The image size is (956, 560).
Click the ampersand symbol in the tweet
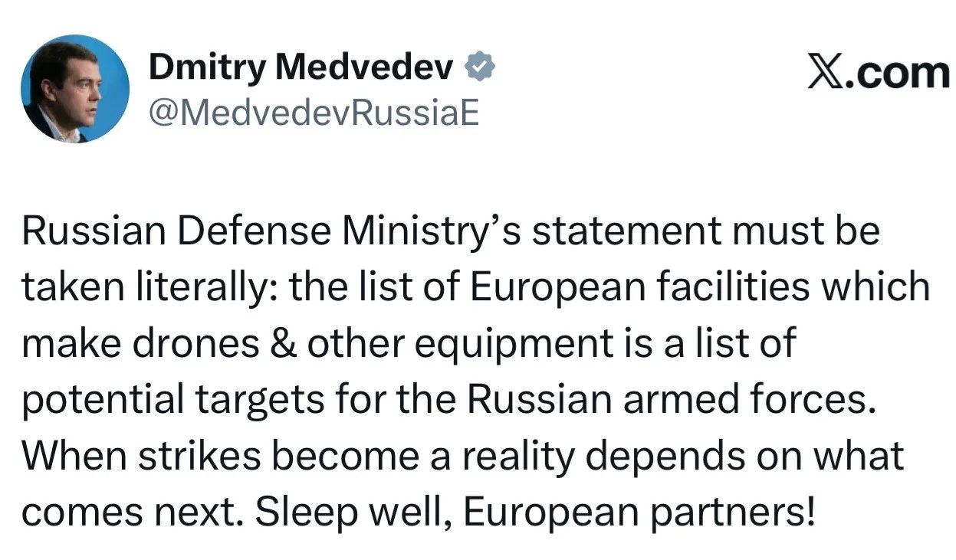click(x=282, y=344)
